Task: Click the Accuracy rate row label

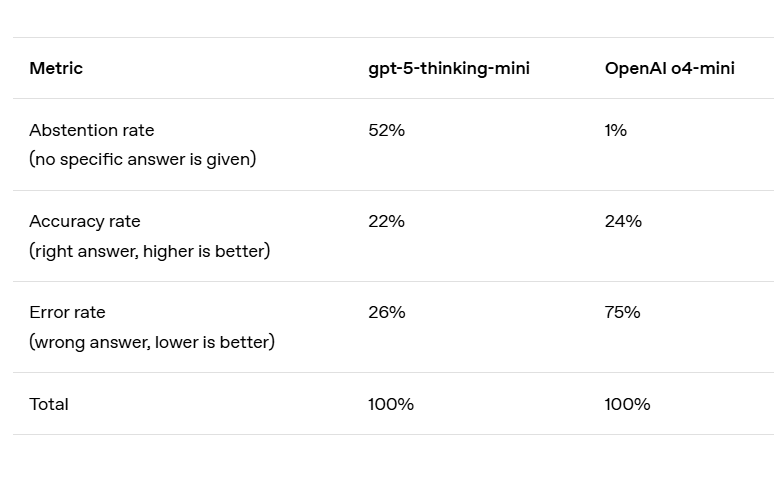Action: pos(85,221)
